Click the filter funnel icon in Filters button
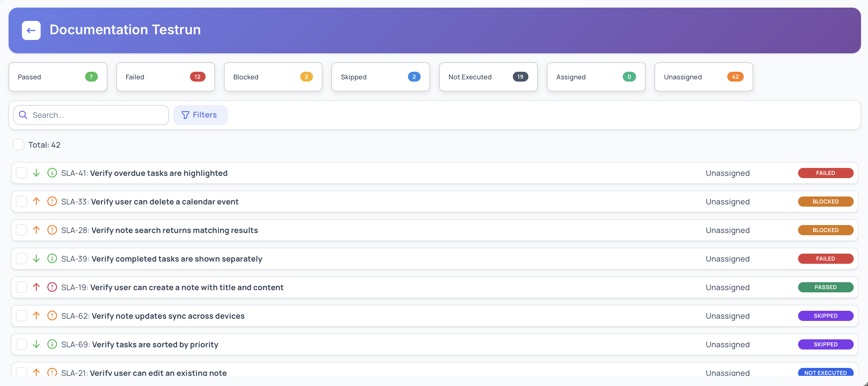868x386 pixels. pos(185,115)
